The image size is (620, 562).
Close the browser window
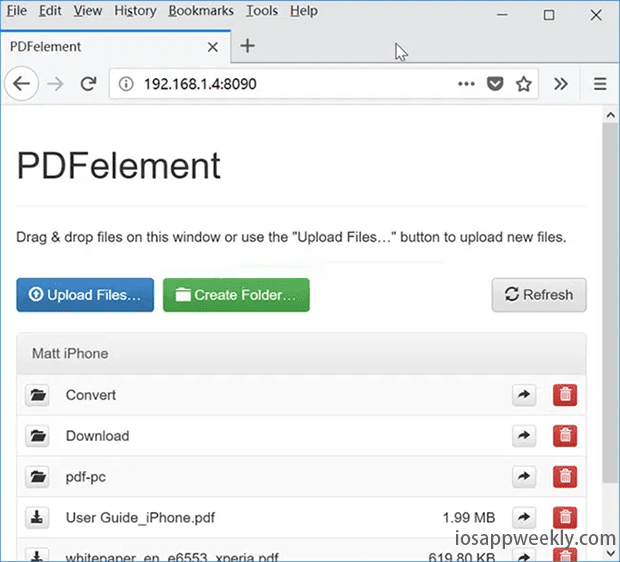(596, 15)
